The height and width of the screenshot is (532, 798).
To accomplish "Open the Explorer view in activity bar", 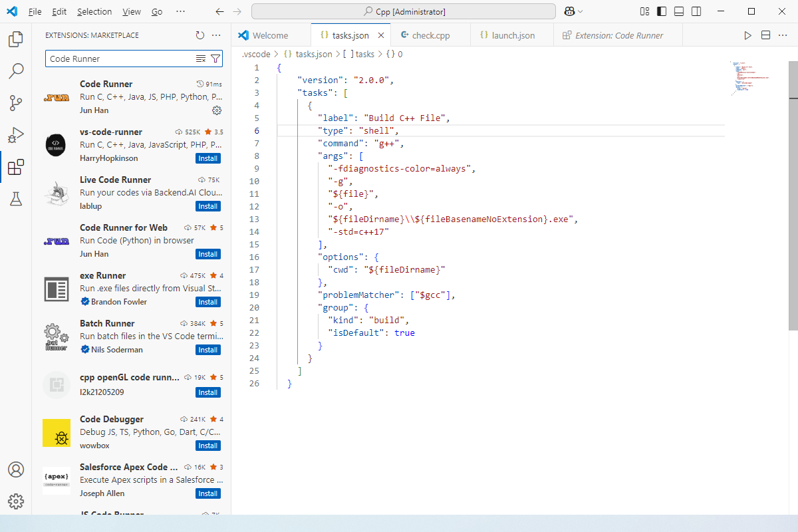I will (x=16, y=39).
